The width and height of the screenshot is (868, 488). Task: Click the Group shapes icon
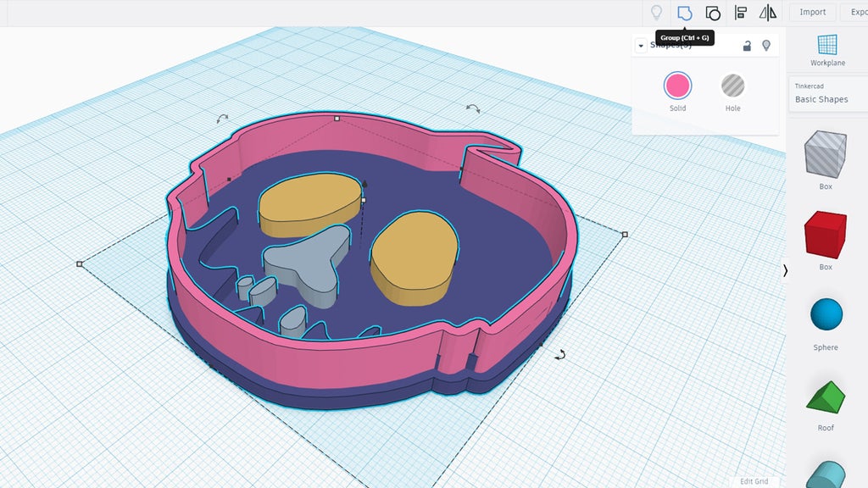(x=684, y=13)
